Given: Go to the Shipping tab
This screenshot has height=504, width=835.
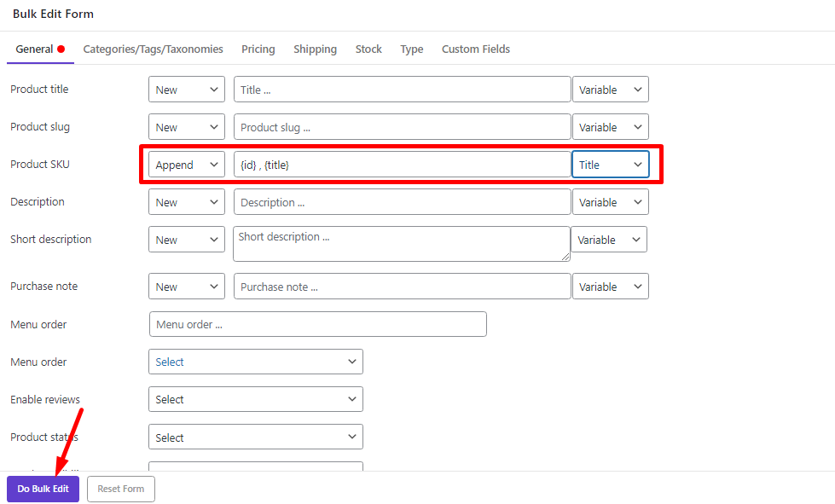Looking at the screenshot, I should (315, 49).
